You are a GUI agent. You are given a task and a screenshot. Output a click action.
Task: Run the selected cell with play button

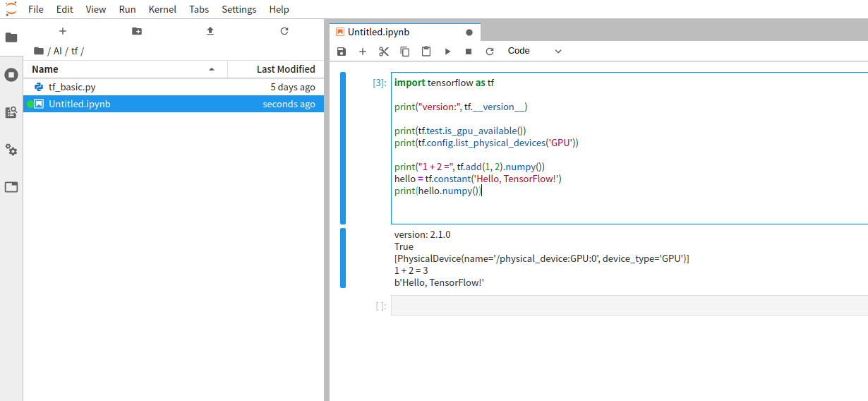coord(447,52)
